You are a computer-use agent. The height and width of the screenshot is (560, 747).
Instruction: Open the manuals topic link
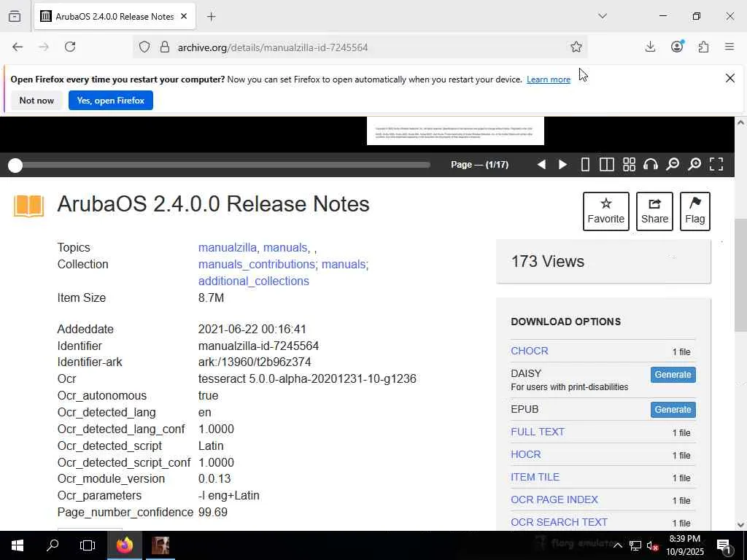click(x=285, y=248)
